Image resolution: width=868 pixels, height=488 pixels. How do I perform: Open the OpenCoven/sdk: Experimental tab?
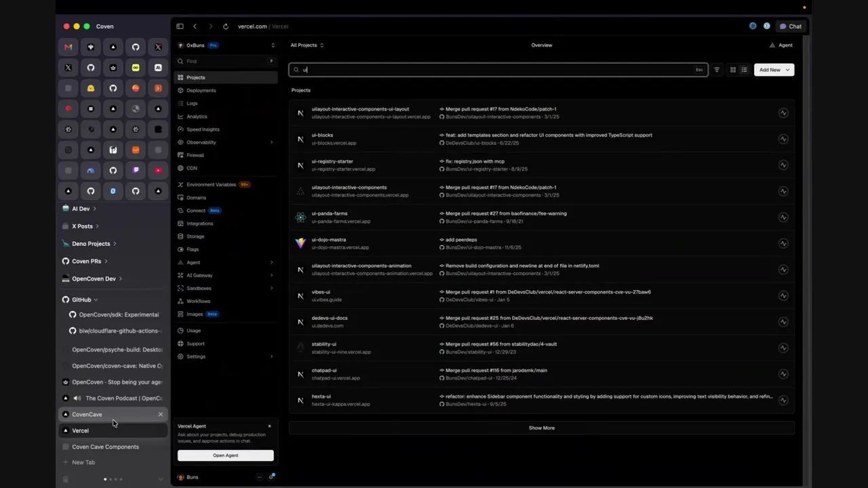116,314
